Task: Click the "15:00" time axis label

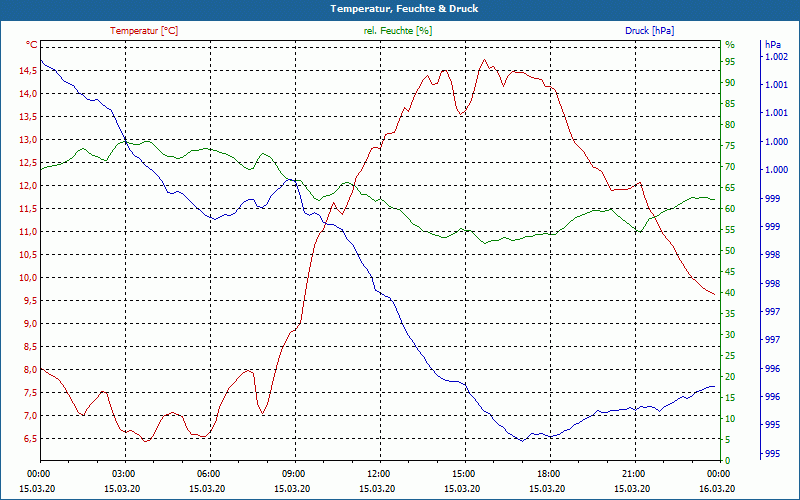Action: [463, 473]
